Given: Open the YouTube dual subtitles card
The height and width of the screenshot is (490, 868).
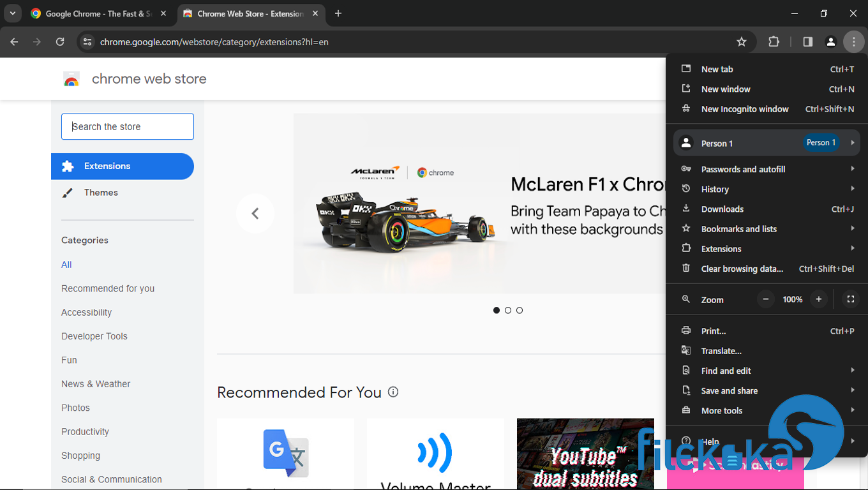Looking at the screenshot, I should point(585,454).
